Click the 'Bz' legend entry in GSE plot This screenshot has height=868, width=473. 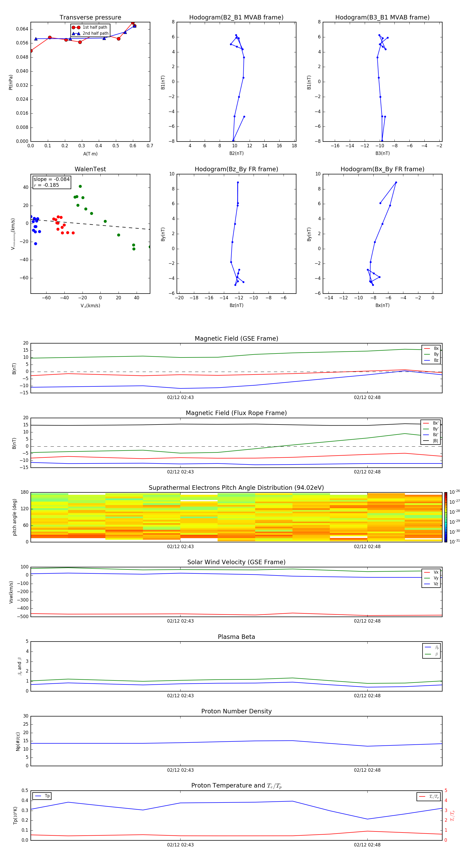pyautogui.click(x=431, y=360)
